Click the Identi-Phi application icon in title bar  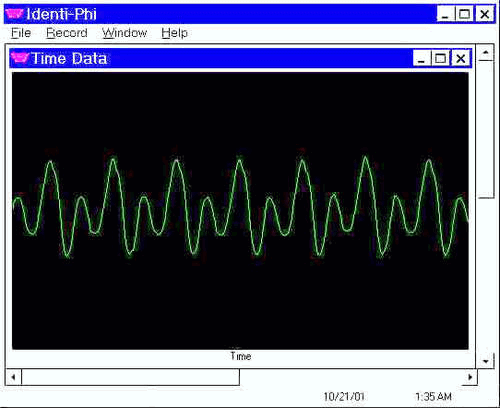point(14,14)
